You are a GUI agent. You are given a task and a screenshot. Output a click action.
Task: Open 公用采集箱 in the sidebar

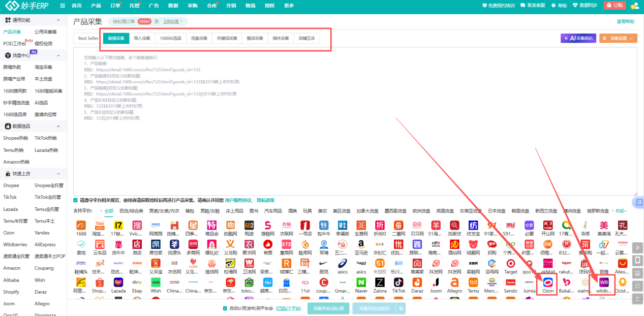coord(46,31)
